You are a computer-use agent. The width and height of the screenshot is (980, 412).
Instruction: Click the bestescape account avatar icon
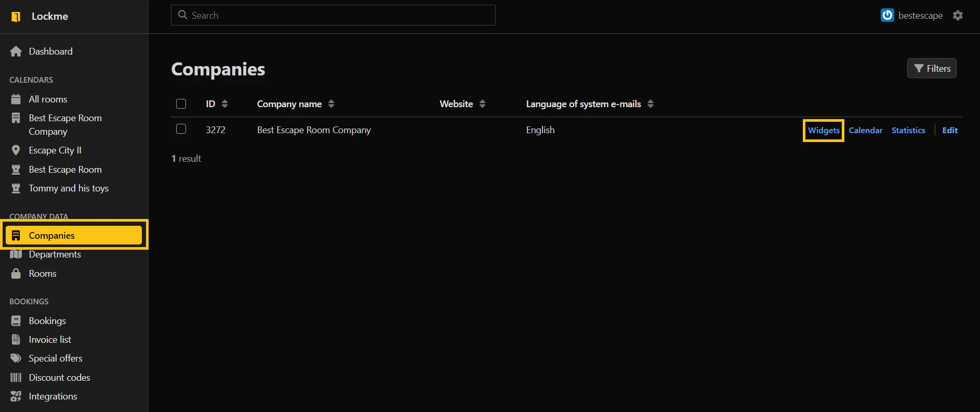click(887, 16)
